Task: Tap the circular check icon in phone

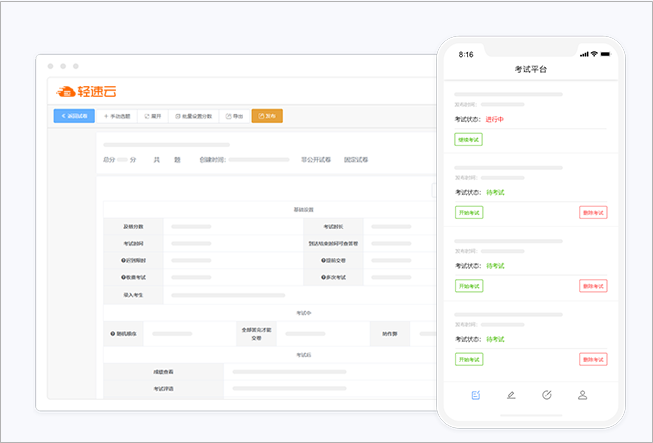Action: (x=547, y=395)
